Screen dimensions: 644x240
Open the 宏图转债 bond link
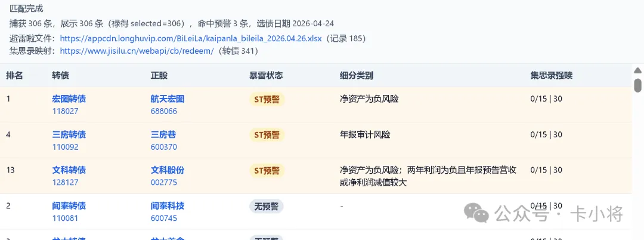coord(69,99)
